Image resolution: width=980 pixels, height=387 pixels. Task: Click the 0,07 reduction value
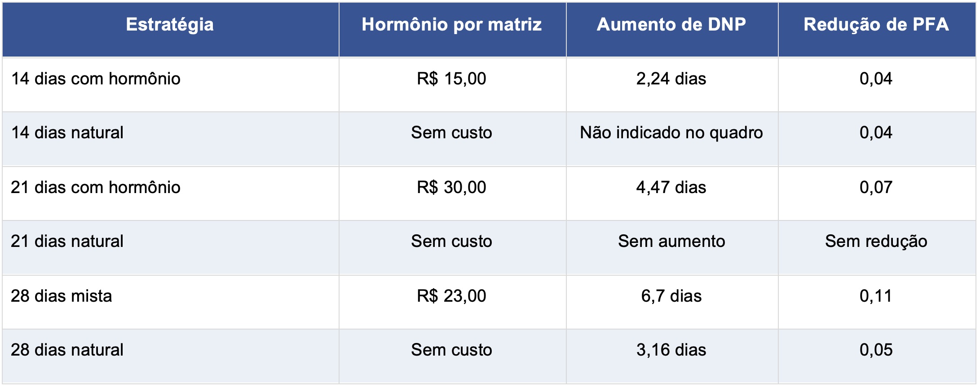876,187
